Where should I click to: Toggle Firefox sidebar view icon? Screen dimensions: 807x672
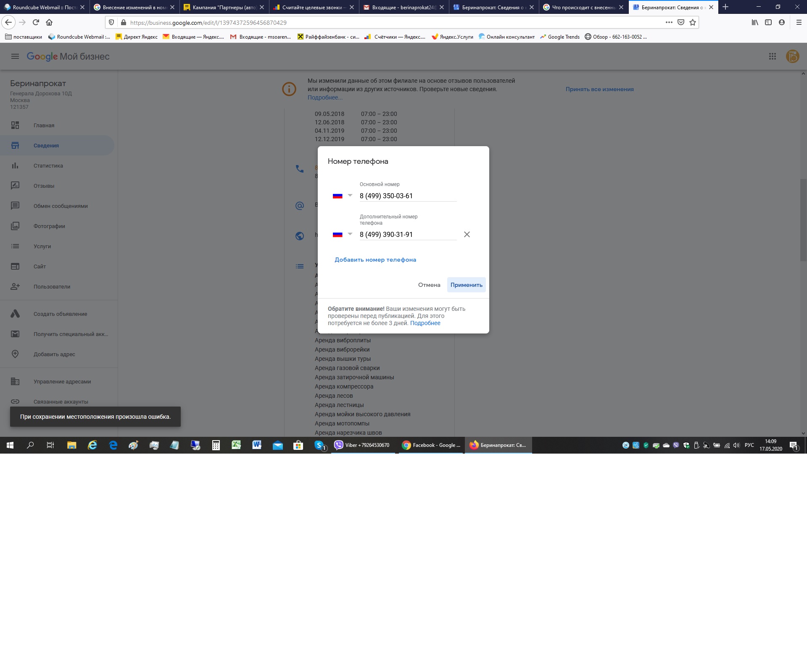click(x=768, y=22)
